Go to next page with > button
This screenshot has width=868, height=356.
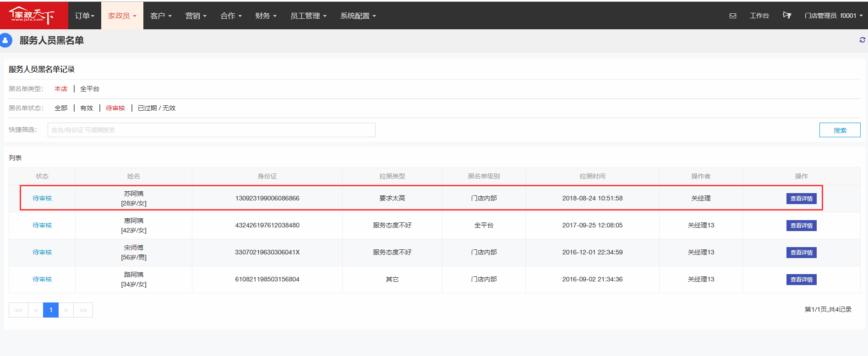pos(66,310)
